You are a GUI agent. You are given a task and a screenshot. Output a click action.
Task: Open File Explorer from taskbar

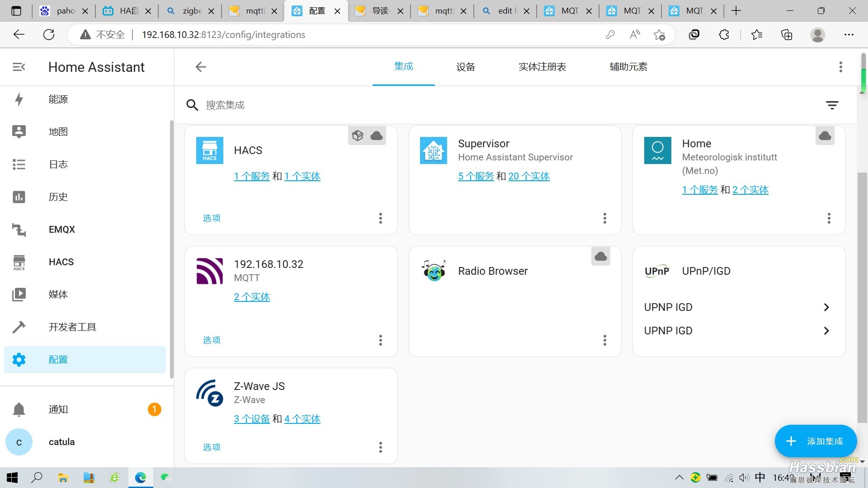[x=63, y=478]
